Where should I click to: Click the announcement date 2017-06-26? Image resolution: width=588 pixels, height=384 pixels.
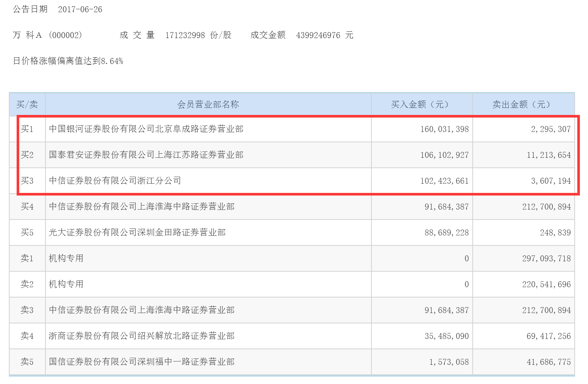pyautogui.click(x=80, y=9)
